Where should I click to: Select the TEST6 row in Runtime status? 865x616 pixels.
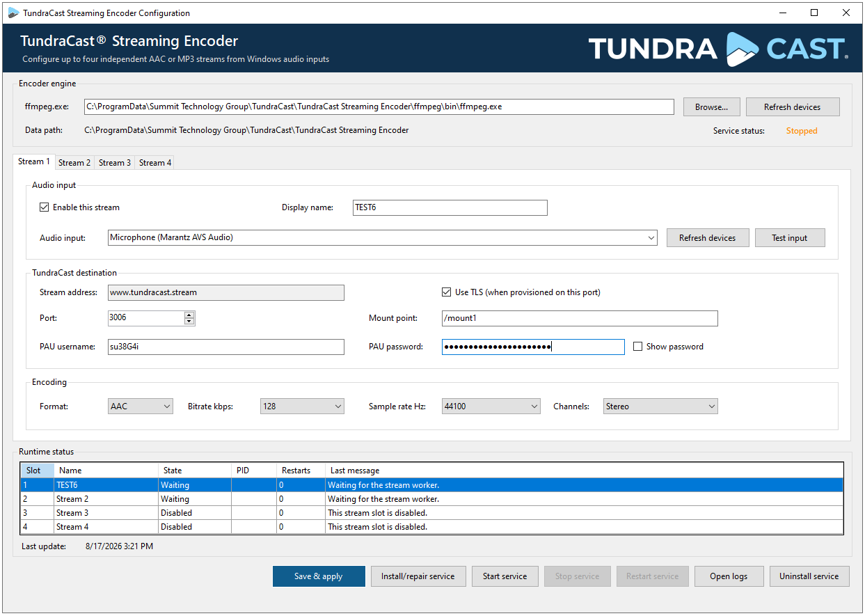pos(432,485)
